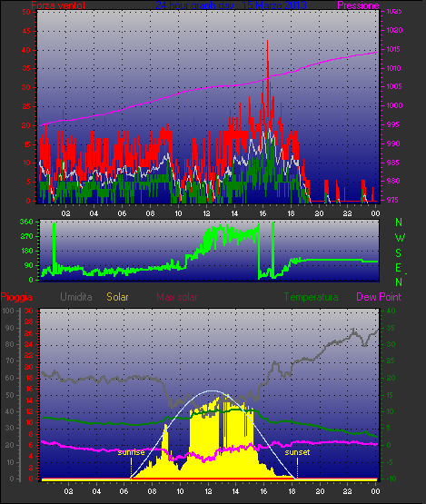Click the 360 value on direction axis
Image resolution: width=426 pixels, height=504 pixels.
click(x=26, y=222)
